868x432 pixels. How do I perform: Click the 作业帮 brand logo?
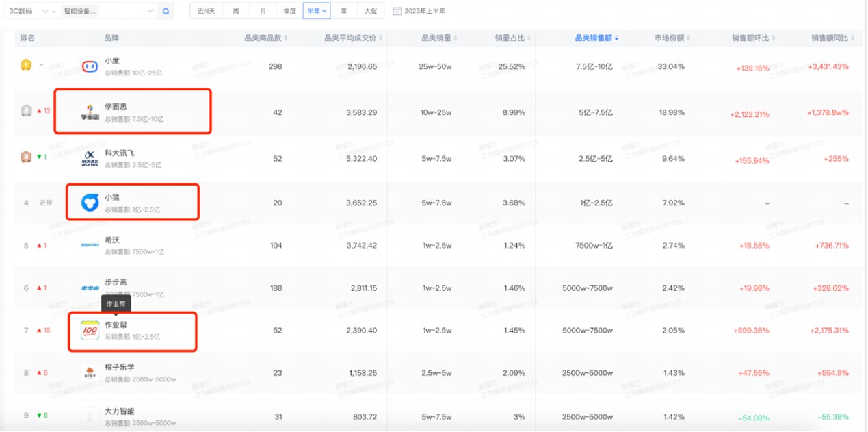[90, 331]
